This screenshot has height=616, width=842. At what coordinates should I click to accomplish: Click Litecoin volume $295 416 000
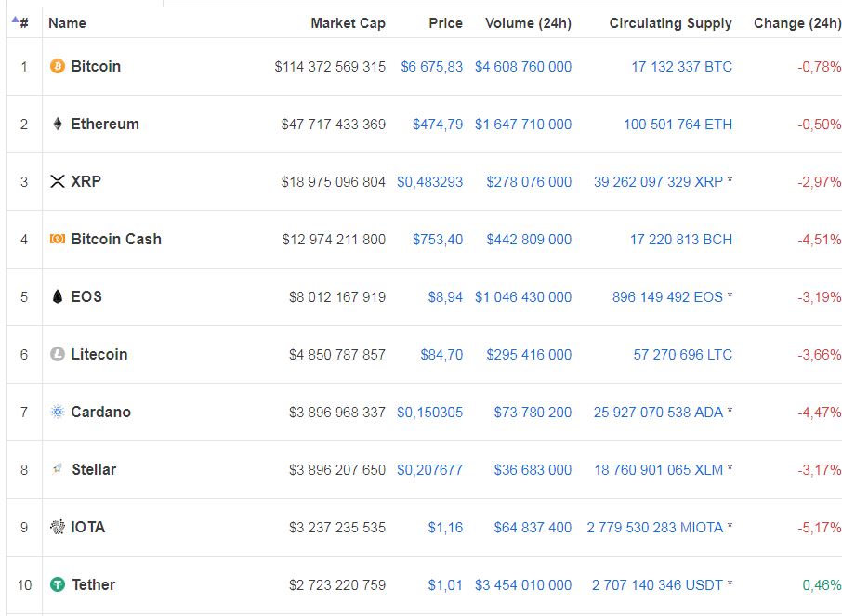click(x=529, y=354)
